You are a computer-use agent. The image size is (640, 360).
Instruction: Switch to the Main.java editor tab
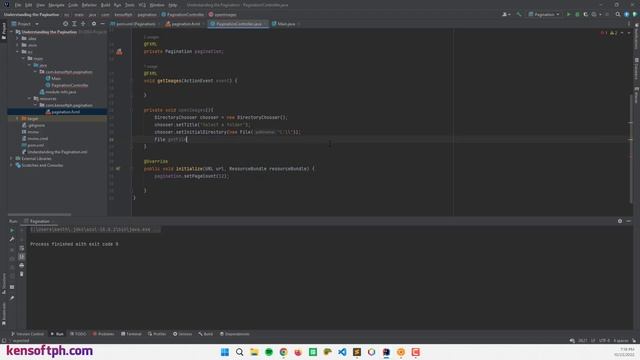286,24
